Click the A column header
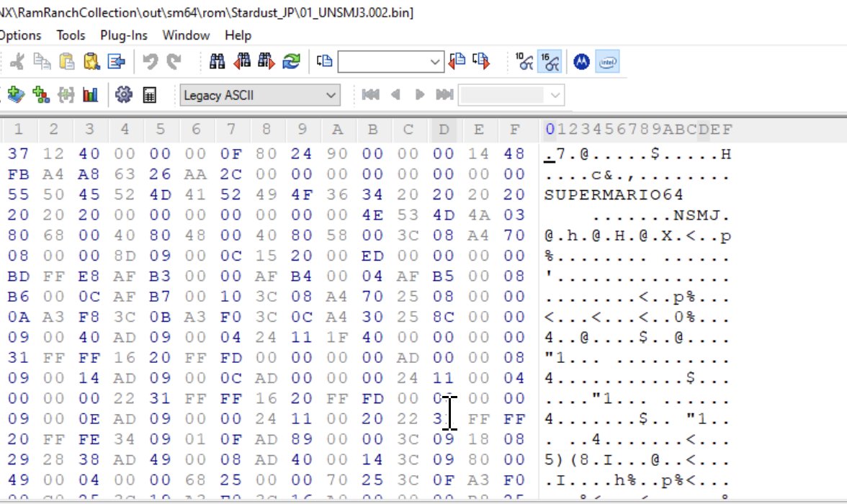The height and width of the screenshot is (504, 847). tap(338, 130)
